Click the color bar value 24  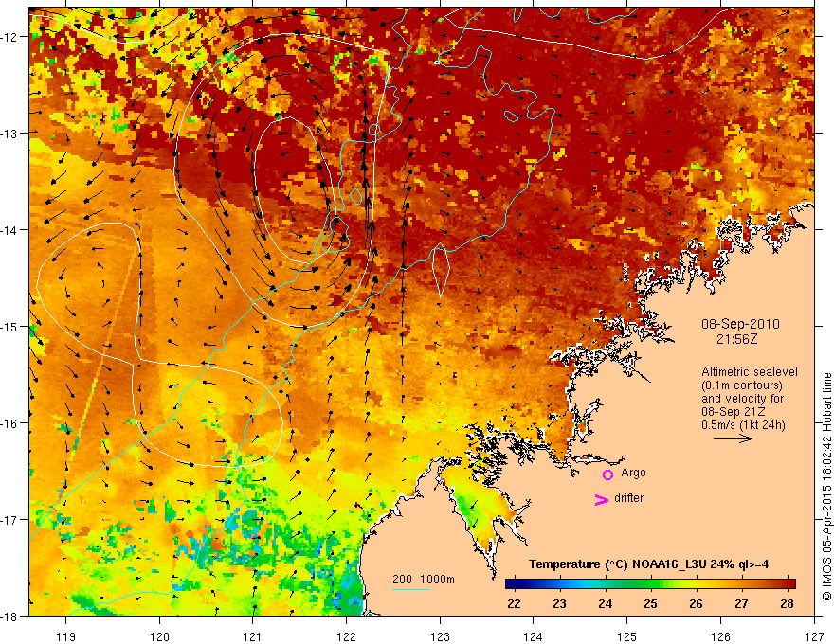[x=606, y=604]
